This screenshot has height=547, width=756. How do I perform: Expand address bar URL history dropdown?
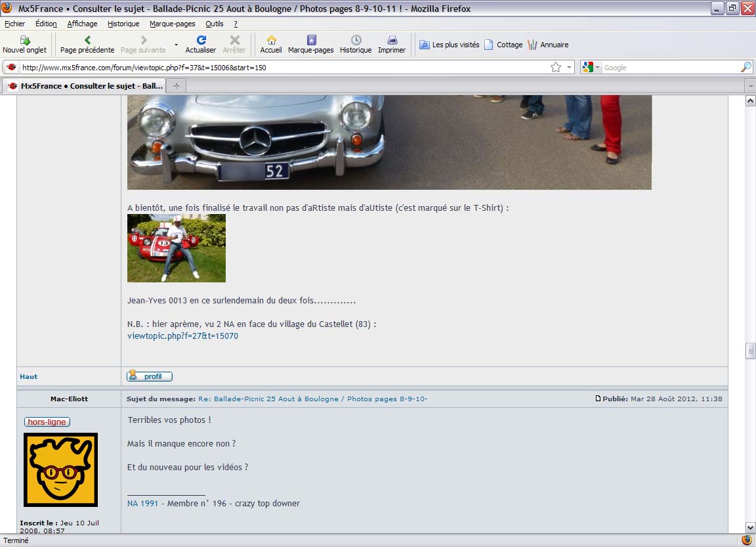coord(569,68)
